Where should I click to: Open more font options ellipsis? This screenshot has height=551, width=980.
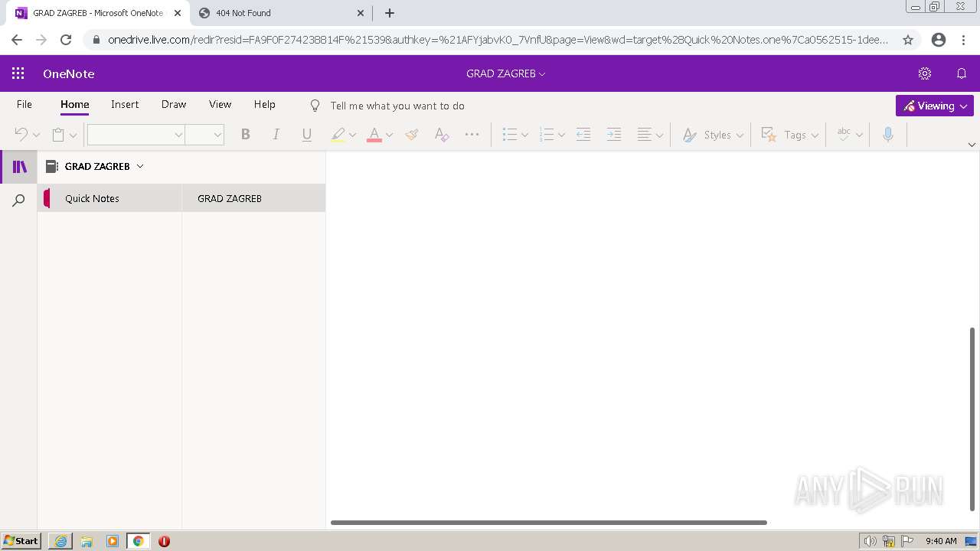[x=472, y=135]
